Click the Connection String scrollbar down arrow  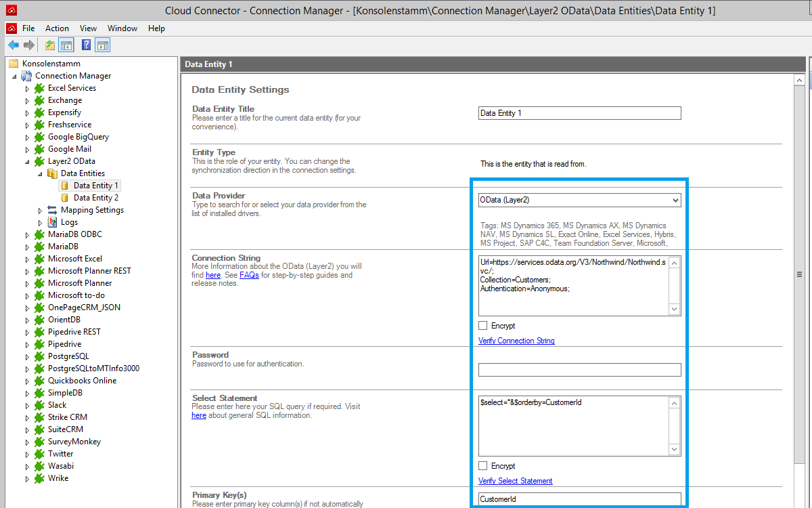click(674, 310)
